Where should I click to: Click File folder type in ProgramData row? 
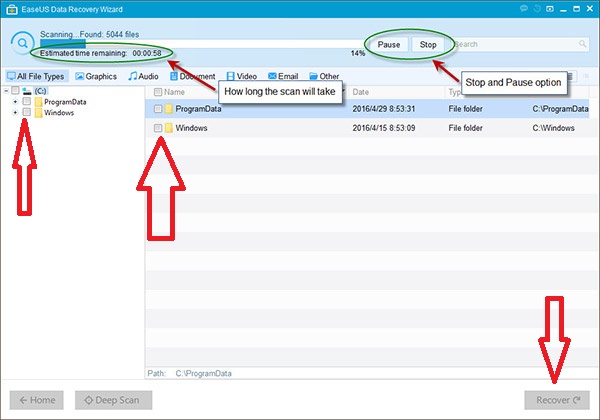(x=465, y=109)
